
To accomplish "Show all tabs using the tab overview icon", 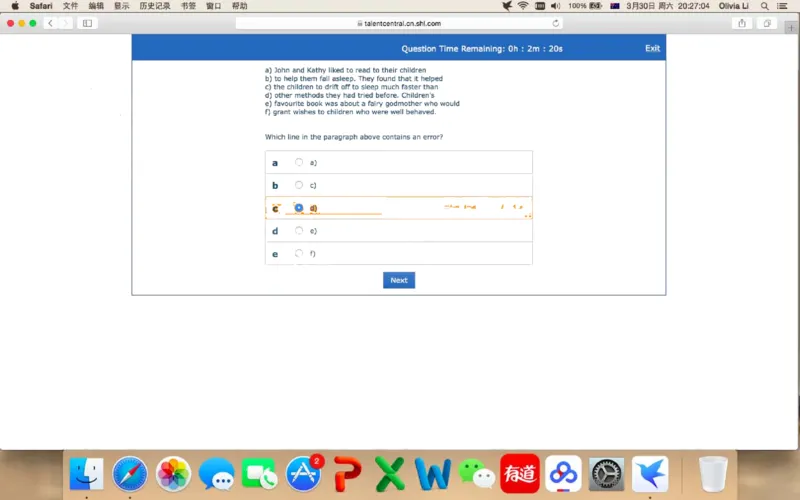I will (768, 23).
